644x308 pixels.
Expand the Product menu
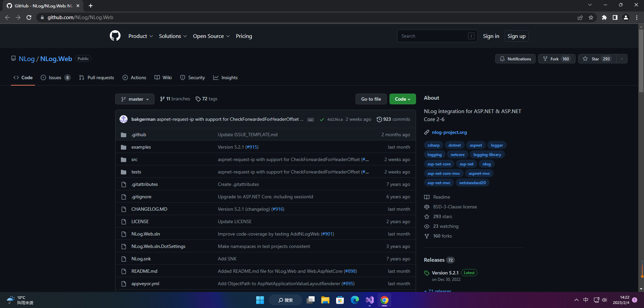point(140,36)
